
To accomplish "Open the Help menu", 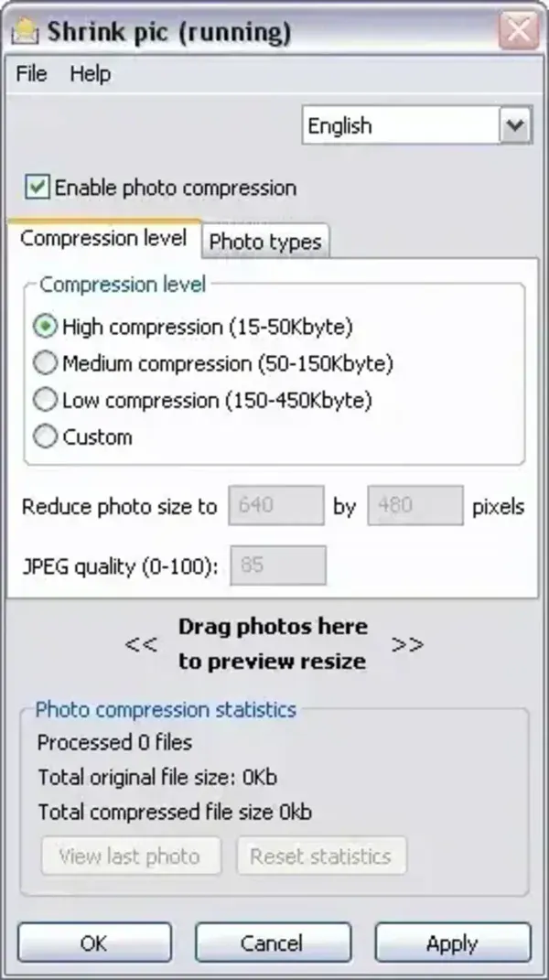I will pos(91,73).
